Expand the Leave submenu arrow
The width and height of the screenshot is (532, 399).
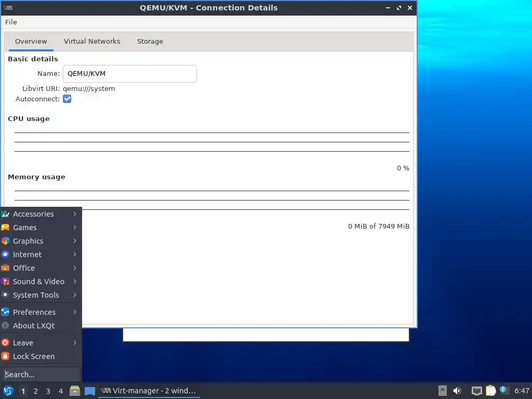75,343
